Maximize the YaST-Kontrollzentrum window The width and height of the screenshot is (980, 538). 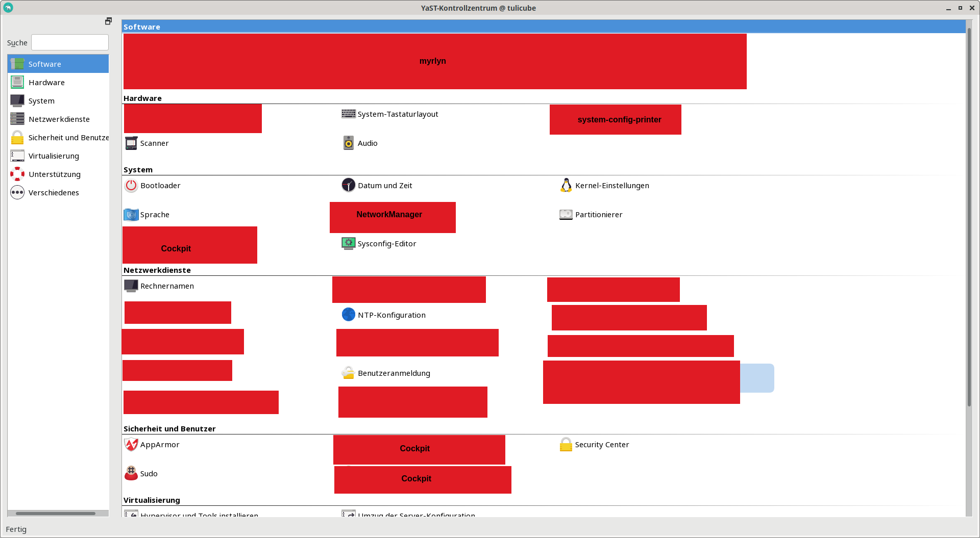pos(960,8)
